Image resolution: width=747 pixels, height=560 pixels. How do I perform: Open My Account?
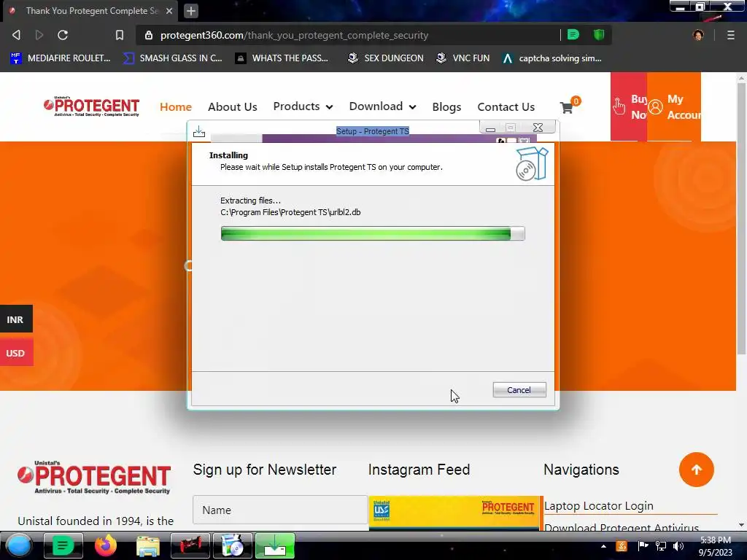[x=674, y=106]
